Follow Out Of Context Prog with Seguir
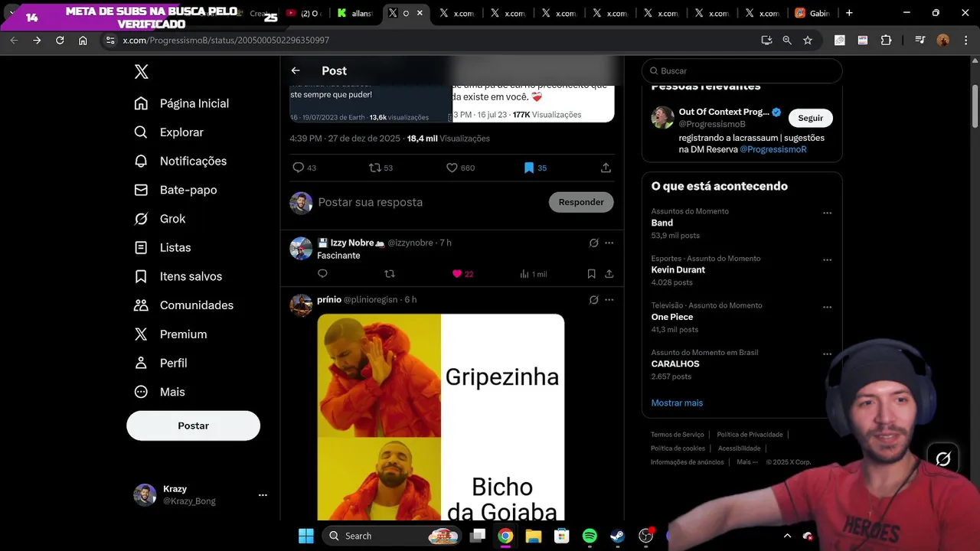The image size is (980, 551). tap(811, 118)
